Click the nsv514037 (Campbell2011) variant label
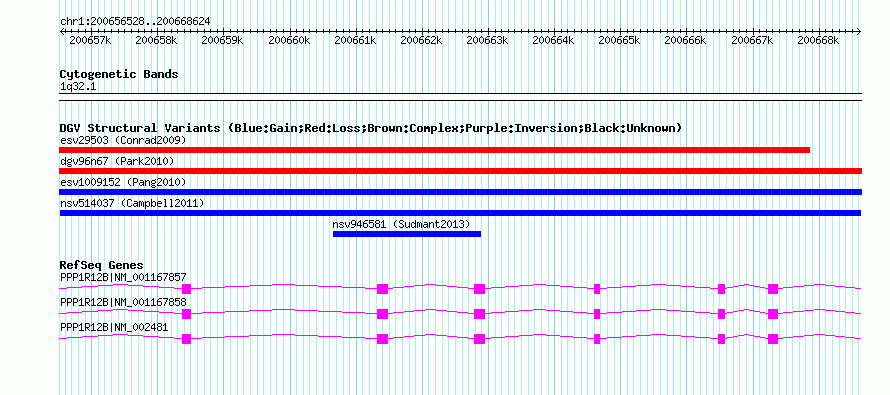This screenshot has height=395, width=890. [132, 203]
